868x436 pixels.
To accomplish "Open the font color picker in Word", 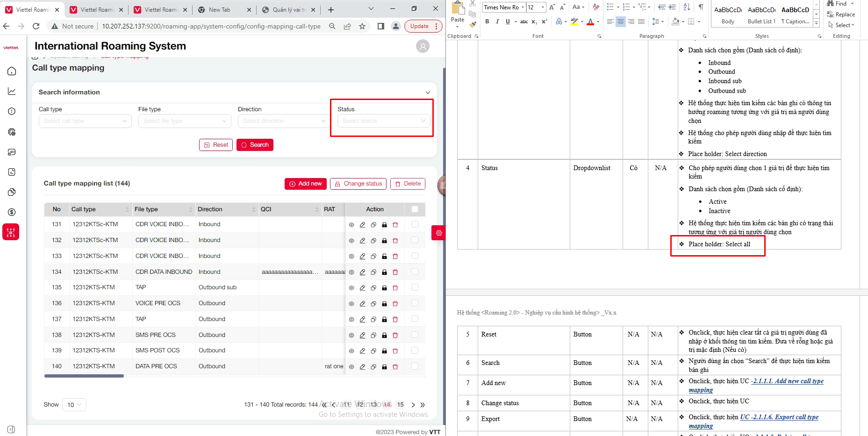I will [x=598, y=21].
